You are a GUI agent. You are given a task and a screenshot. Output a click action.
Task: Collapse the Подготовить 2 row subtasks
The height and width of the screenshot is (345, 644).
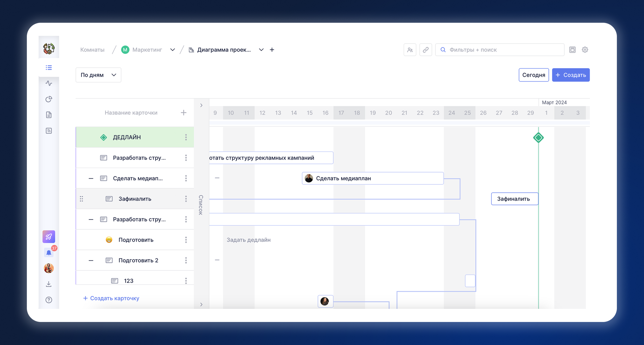point(91,260)
